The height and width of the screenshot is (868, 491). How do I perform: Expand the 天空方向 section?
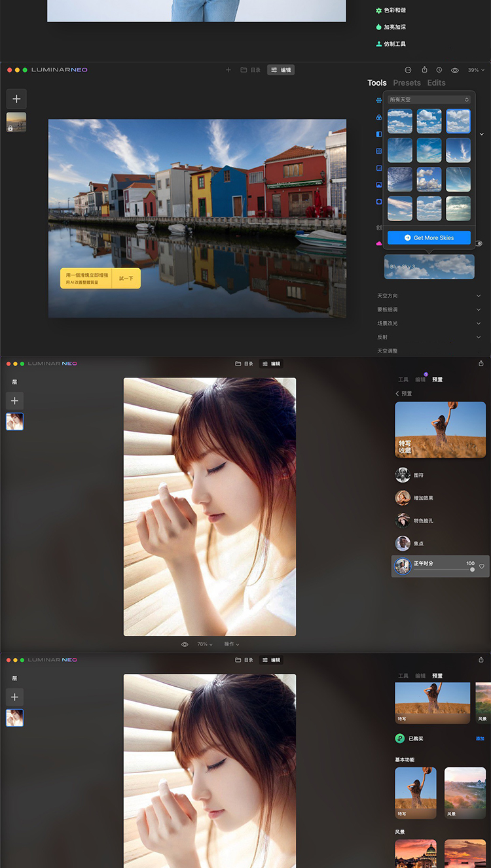(429, 296)
